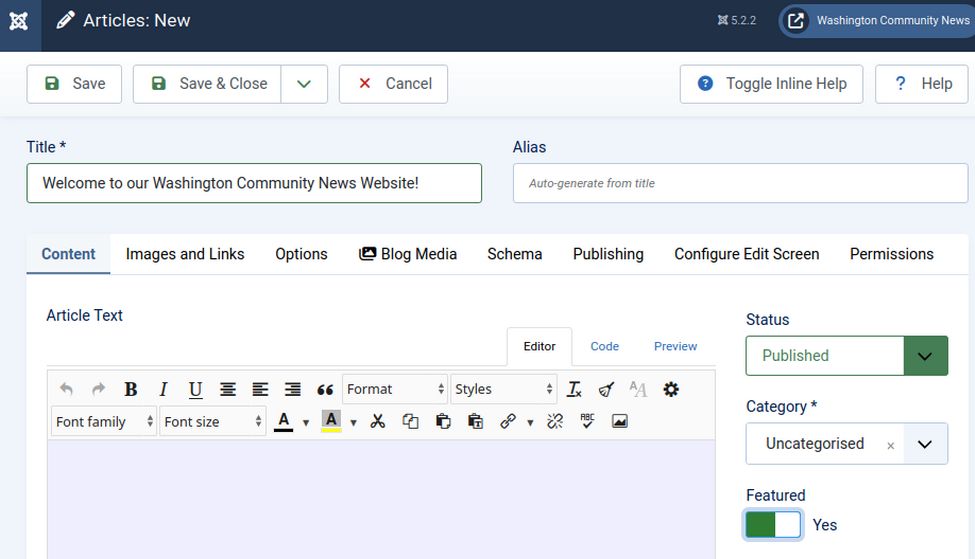The image size is (975, 559).
Task: Open the Publishing tab
Action: 608,254
